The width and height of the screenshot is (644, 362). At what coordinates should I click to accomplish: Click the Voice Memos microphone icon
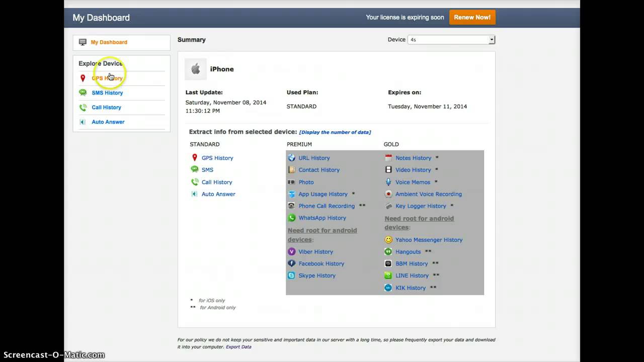tap(388, 182)
